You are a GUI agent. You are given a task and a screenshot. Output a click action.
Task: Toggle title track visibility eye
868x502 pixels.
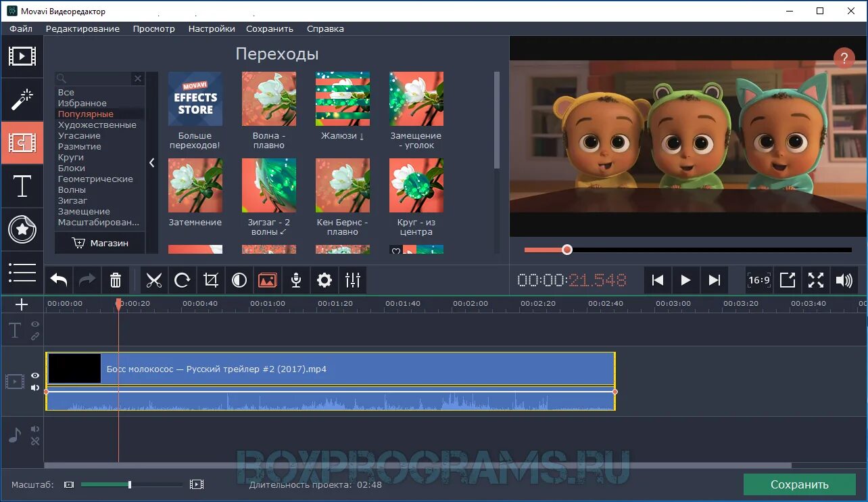pos(35,324)
